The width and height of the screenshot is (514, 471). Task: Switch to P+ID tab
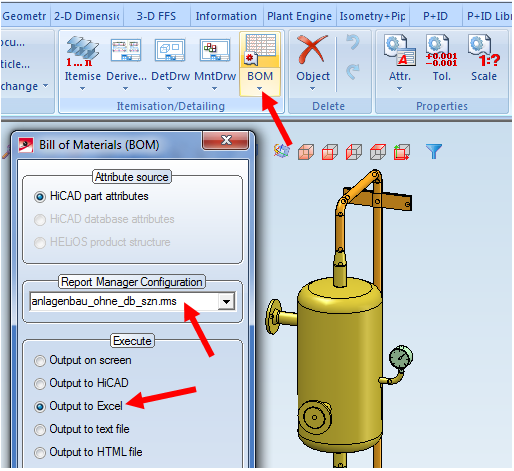[435, 16]
